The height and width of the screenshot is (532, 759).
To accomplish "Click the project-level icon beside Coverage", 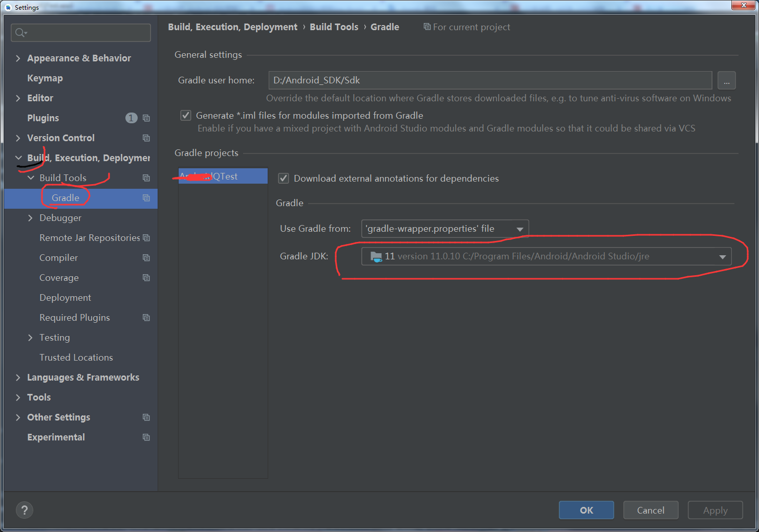I will point(146,278).
